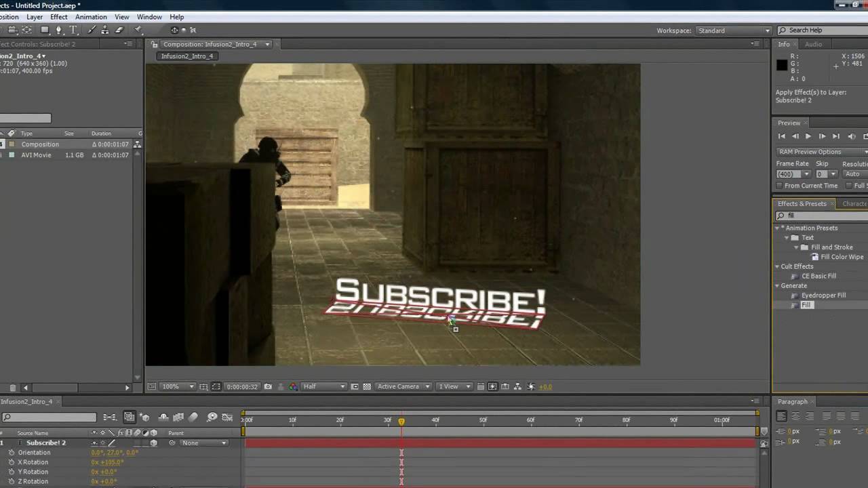Collapse the Cult Effects group
Viewport: 868px width, 488px height.
pyautogui.click(x=778, y=266)
